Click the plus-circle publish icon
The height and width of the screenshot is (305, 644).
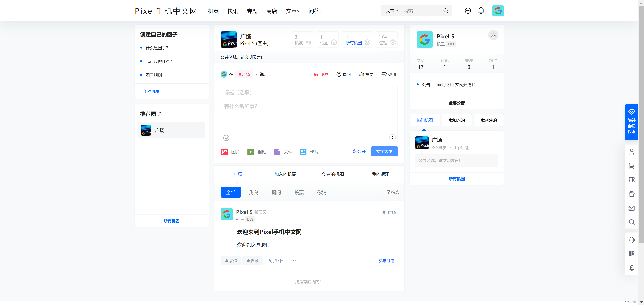click(468, 11)
